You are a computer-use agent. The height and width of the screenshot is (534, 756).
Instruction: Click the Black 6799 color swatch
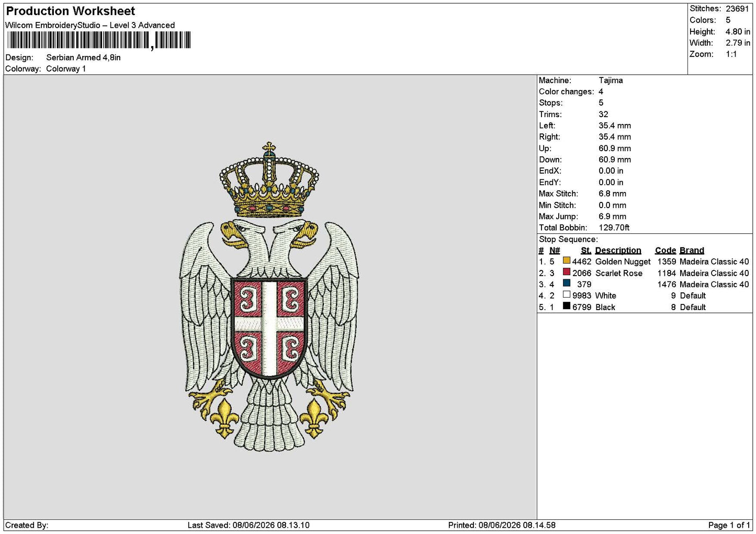[x=567, y=306]
